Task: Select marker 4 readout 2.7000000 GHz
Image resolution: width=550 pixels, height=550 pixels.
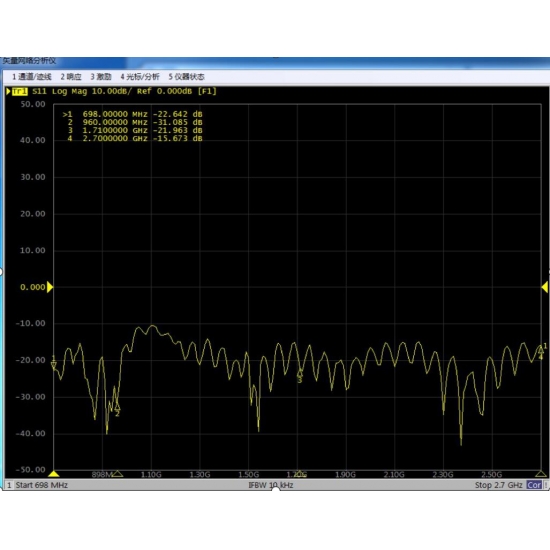Action: [x=135, y=139]
